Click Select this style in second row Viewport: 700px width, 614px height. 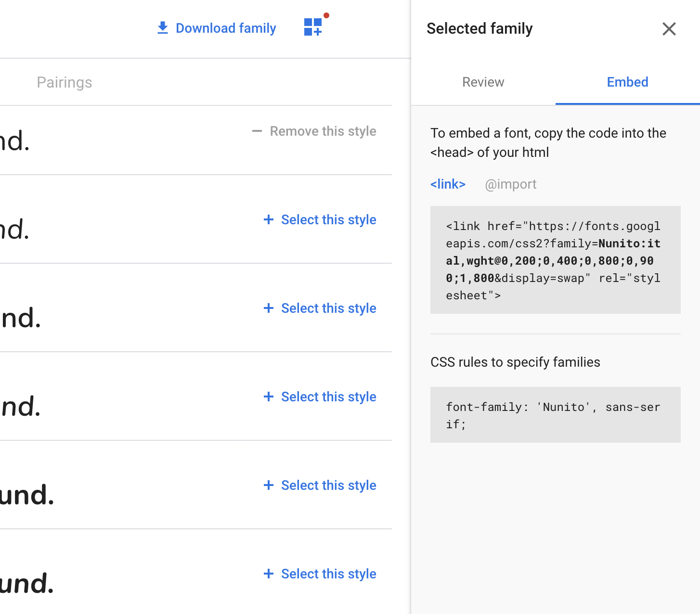tap(329, 219)
